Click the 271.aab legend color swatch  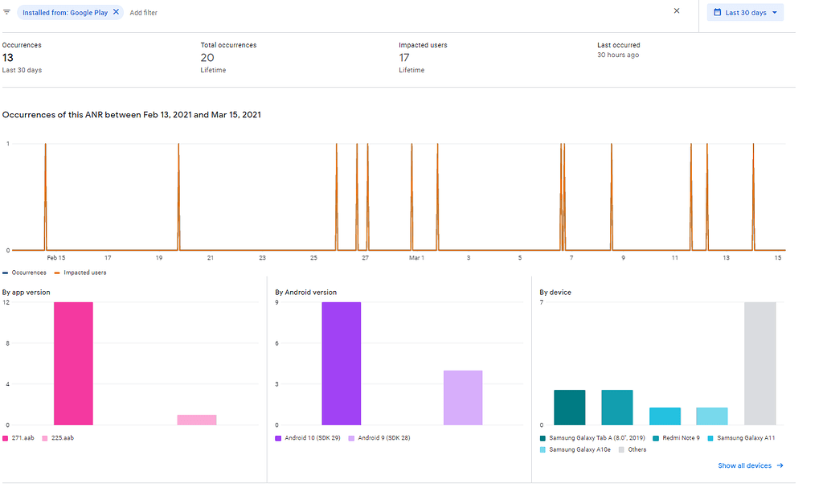pyautogui.click(x=6, y=438)
